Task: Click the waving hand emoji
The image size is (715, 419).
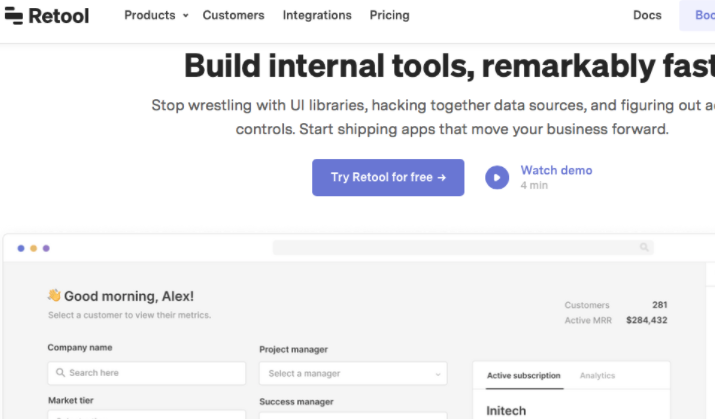Action: click(x=54, y=295)
